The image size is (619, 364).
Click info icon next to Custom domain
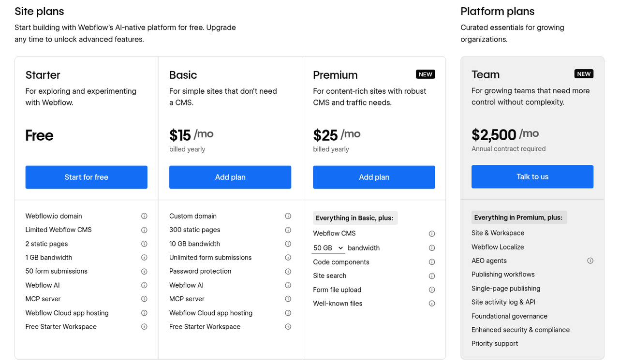288,216
